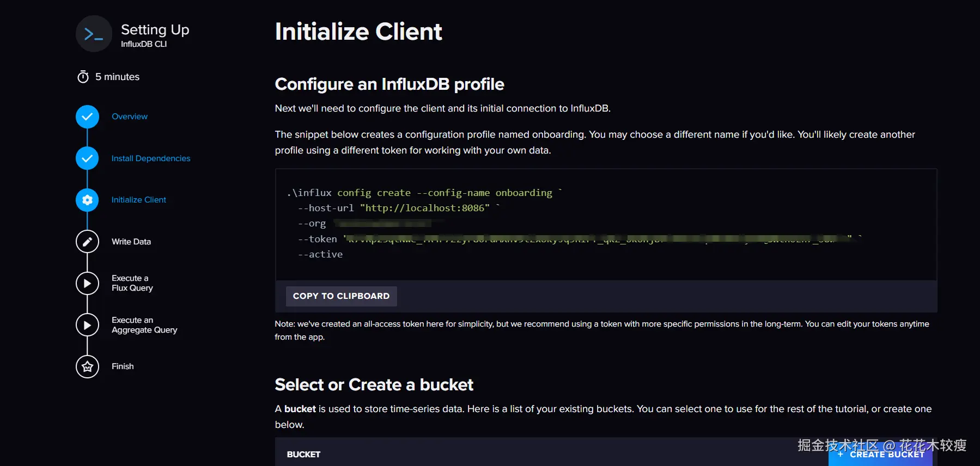This screenshot has width=980, height=466.
Task: Click the Write Data pencil icon
Action: coord(87,242)
